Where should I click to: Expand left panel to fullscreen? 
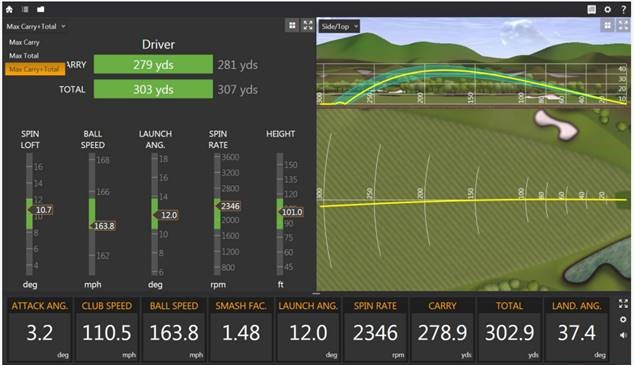tap(308, 25)
